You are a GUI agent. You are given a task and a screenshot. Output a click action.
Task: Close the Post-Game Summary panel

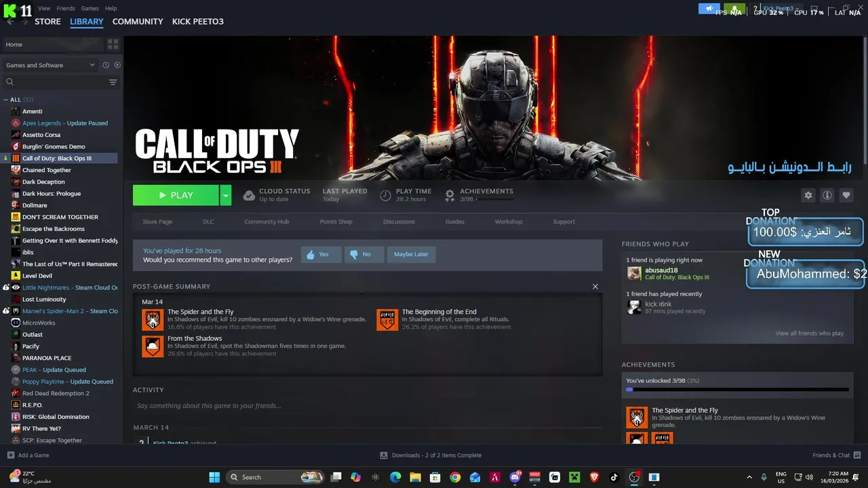tap(595, 286)
